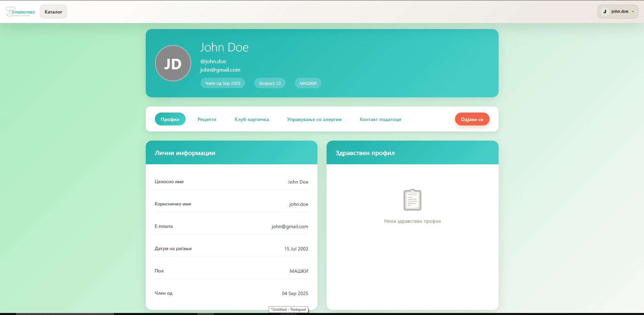Screen dimensions: 644x315
Task: Select the Профил tab
Action: (x=170, y=119)
